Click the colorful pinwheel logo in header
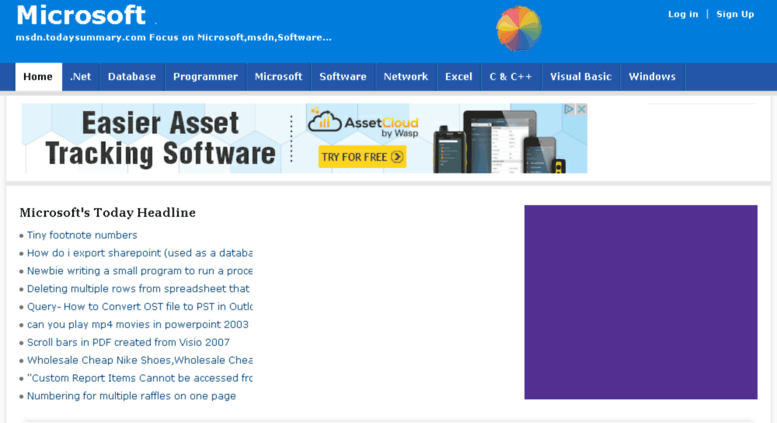The image size is (777, 423). pos(519,28)
